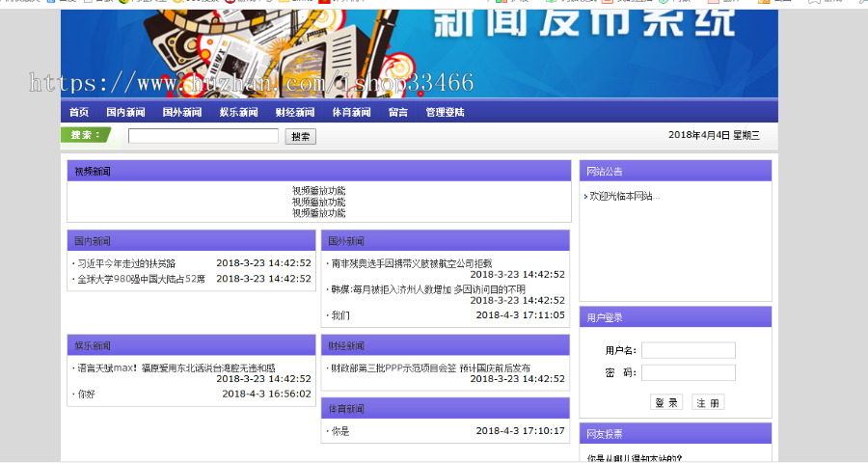Click the timestamp 2018-4-3 16:56:02
The height and width of the screenshot is (463, 868).
pyautogui.click(x=266, y=394)
